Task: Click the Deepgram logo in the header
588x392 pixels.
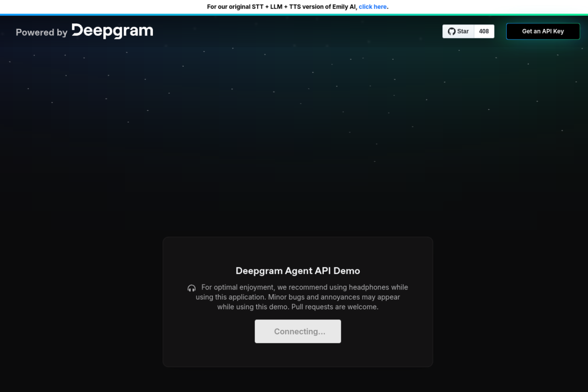Action: (x=113, y=31)
